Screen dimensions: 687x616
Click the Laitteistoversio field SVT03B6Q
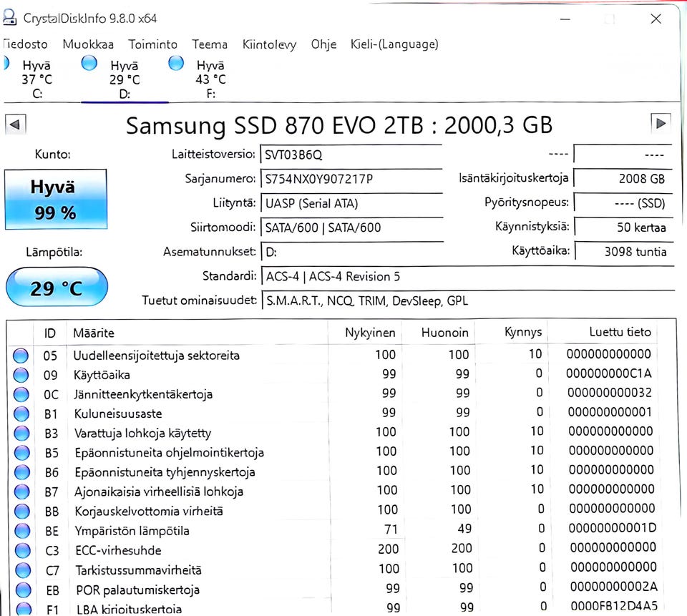[x=351, y=155]
